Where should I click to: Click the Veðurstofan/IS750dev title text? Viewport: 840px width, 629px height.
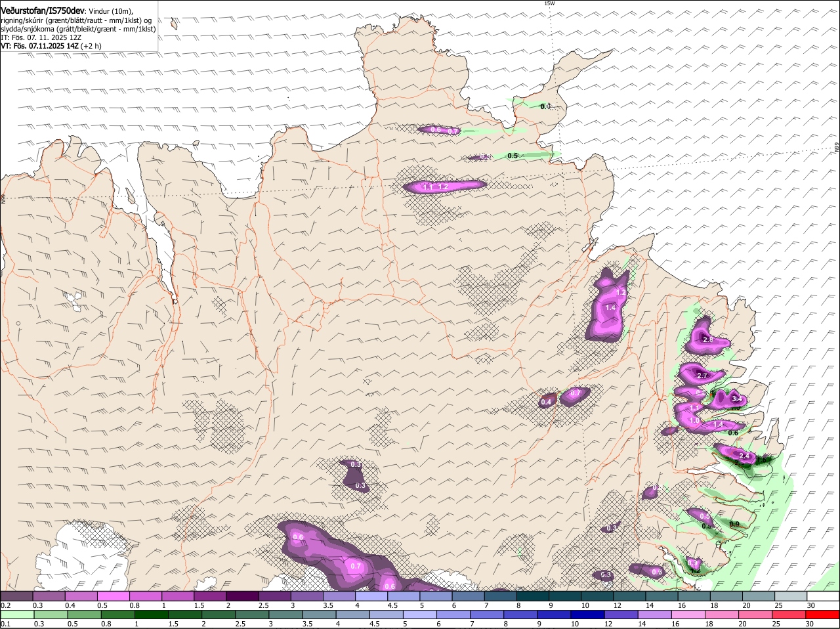pos(43,11)
